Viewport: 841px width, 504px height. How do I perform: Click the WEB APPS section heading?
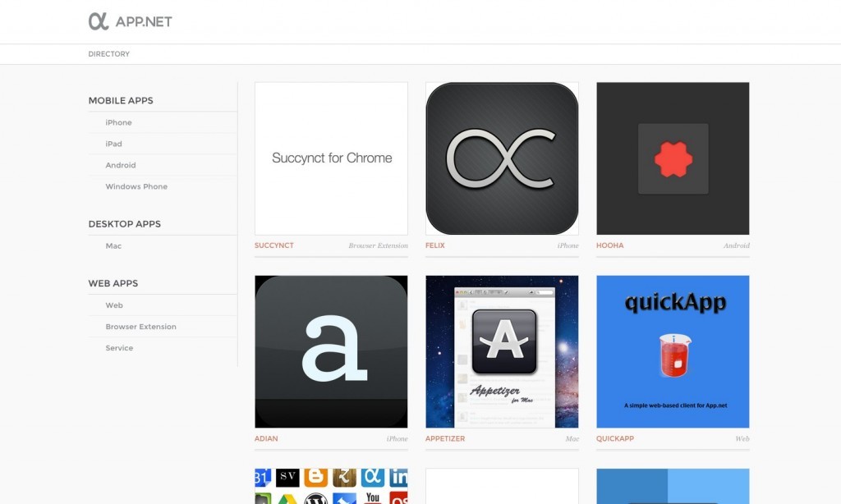[113, 284]
